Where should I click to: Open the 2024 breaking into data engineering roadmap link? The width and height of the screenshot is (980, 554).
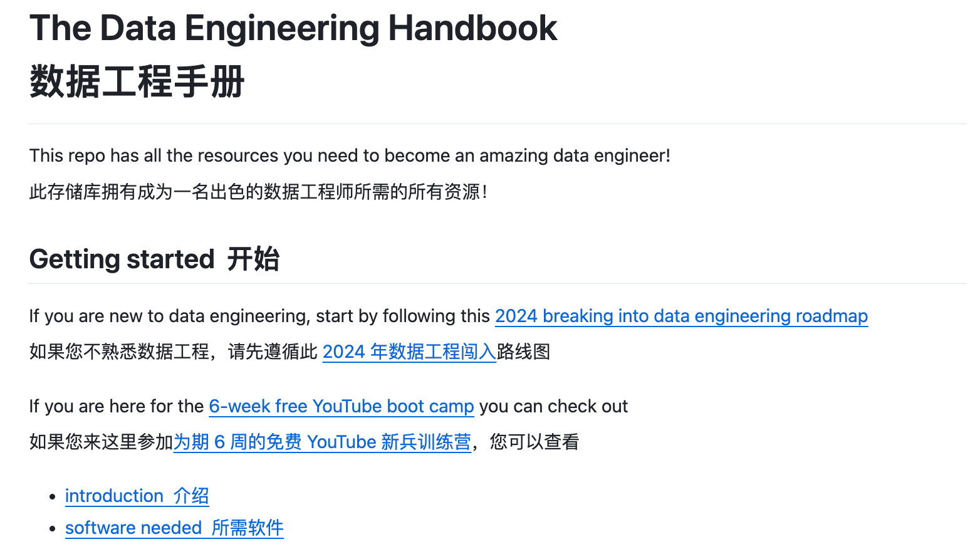click(681, 316)
